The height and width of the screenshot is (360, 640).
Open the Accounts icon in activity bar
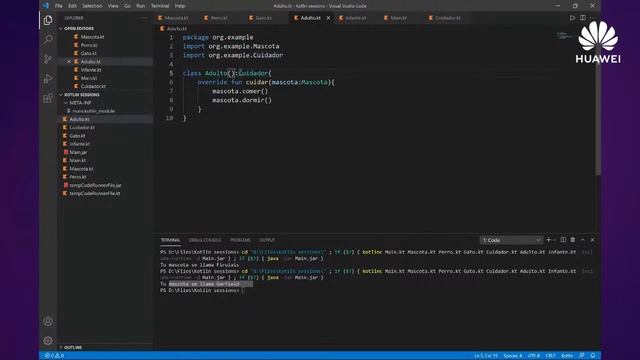[48, 321]
